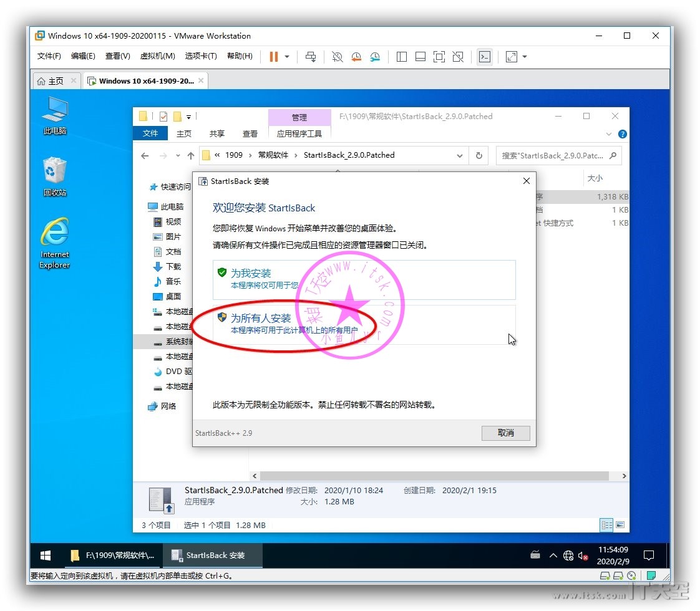This screenshot has height=611, width=700.
Task: Click 取消 to cancel StartIsBack setup
Action: point(506,433)
